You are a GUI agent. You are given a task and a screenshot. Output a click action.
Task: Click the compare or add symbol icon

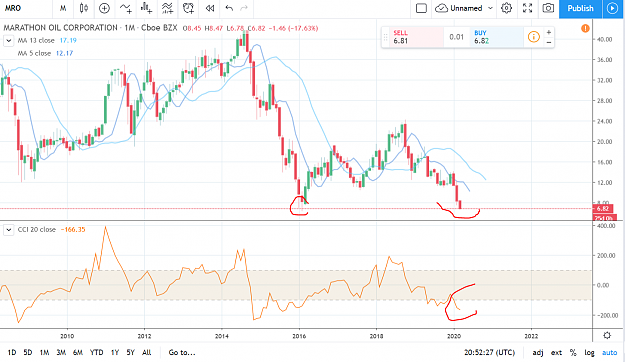pos(104,8)
